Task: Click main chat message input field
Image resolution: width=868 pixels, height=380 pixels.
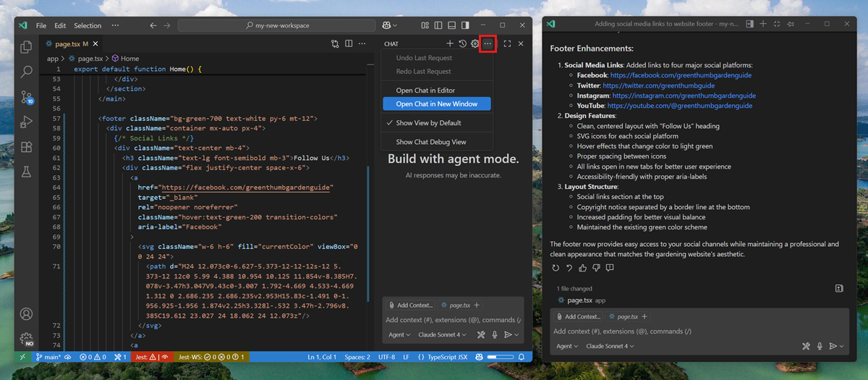Action: point(453,320)
